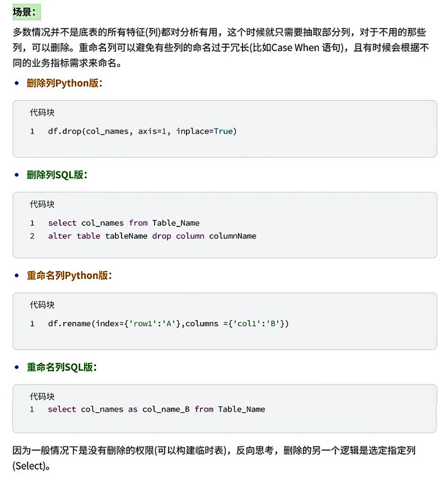Click the 删除列SQL版 heading

click(x=57, y=175)
